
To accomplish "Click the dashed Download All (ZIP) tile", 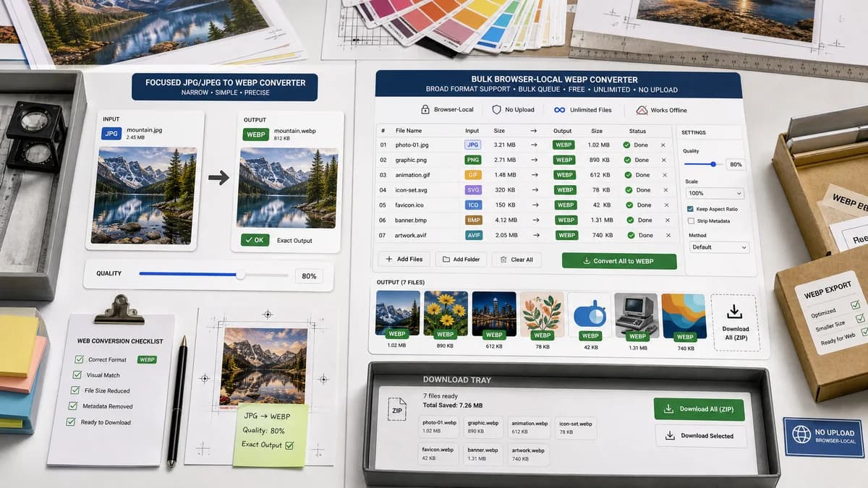I will click(x=735, y=322).
